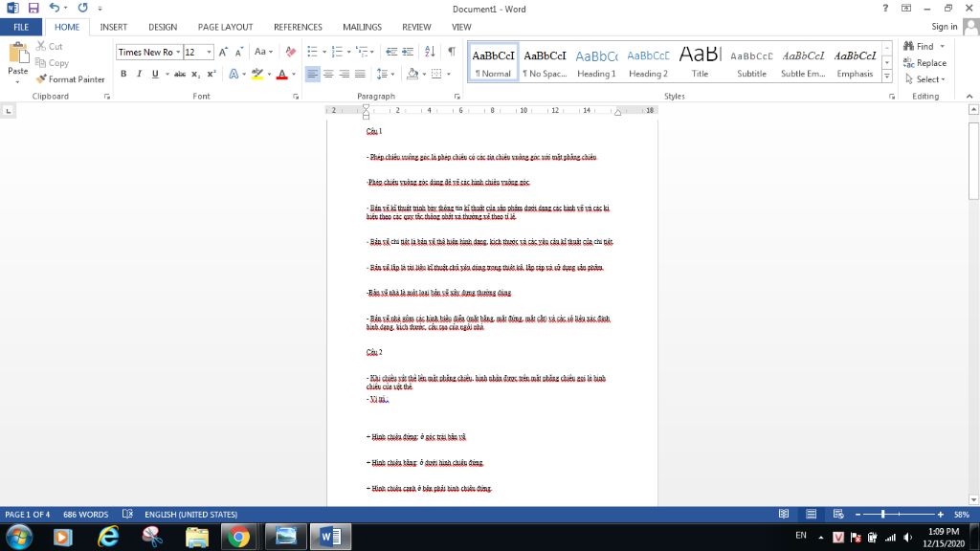Apply red font color
The height and width of the screenshot is (551, 980).
tap(282, 74)
